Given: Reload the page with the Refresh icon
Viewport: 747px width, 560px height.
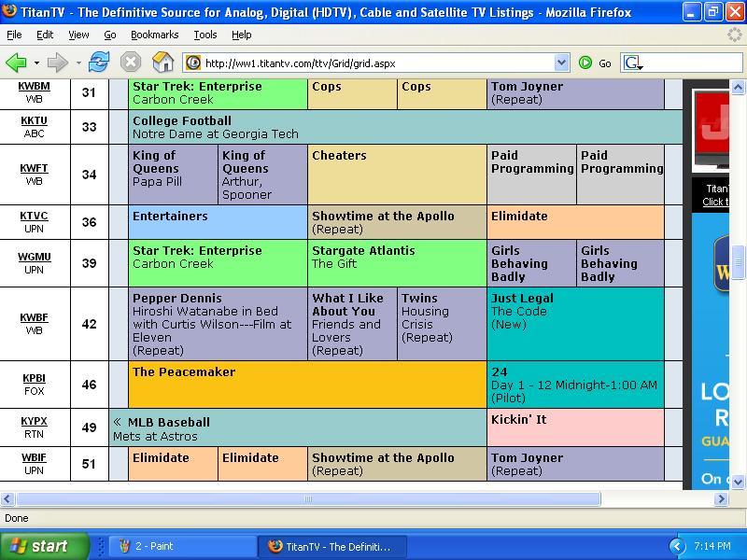Looking at the screenshot, I should (99, 63).
